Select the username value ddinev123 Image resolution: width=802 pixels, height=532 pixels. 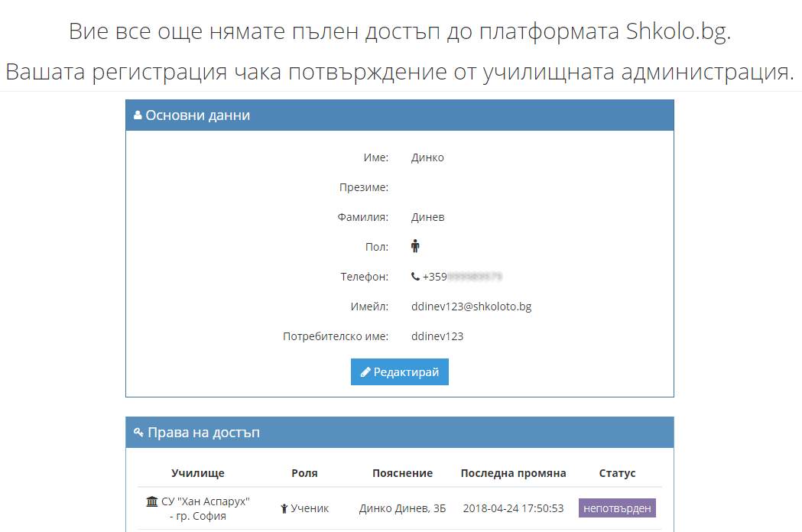pos(437,336)
